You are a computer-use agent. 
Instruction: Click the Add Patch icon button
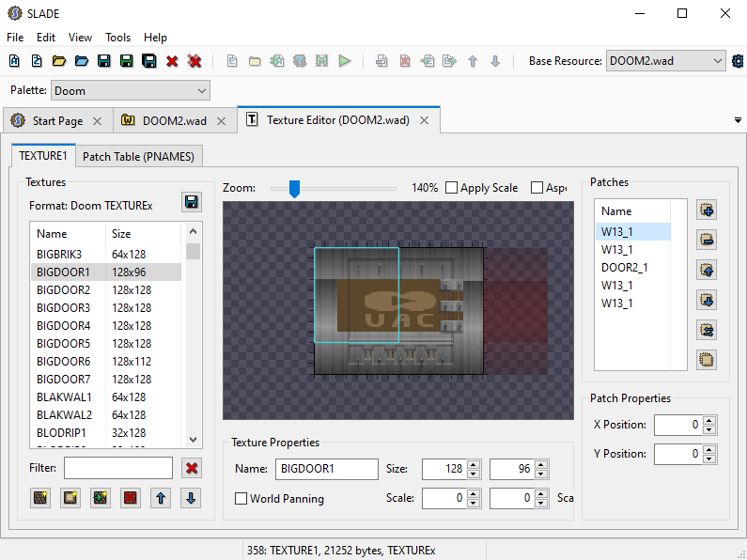[707, 210]
